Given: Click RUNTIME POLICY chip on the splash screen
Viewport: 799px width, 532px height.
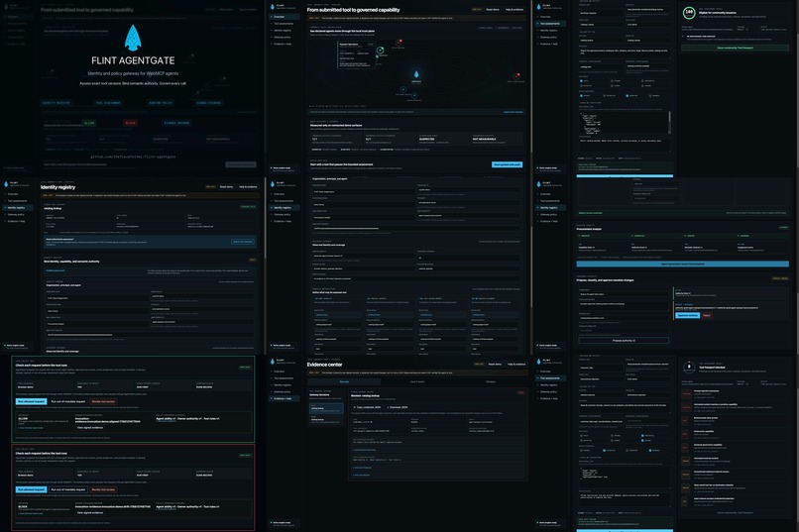Looking at the screenshot, I should pyautogui.click(x=161, y=103).
